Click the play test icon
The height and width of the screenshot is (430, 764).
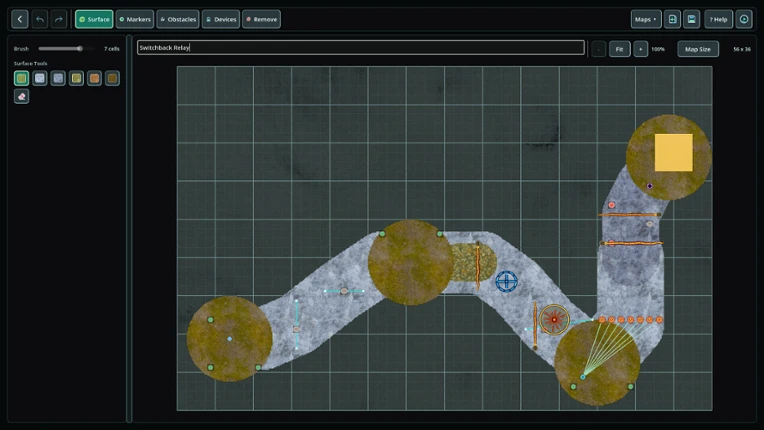point(744,19)
